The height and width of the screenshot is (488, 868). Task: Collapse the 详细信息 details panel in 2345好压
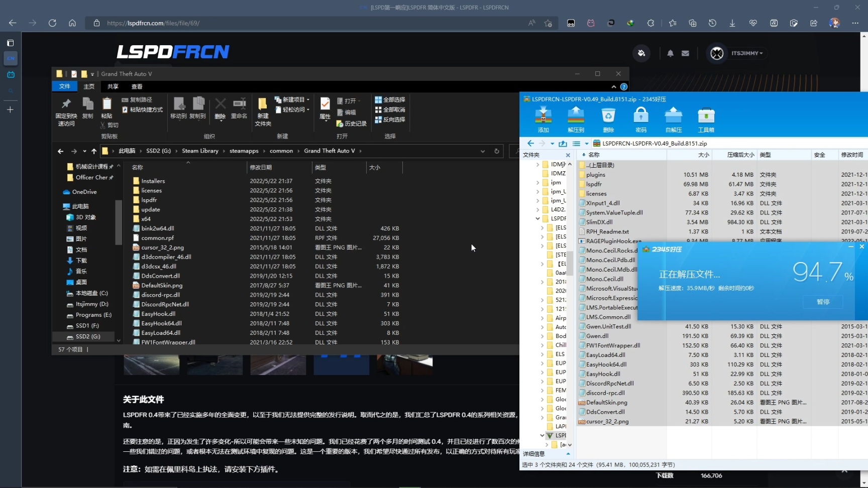click(568, 454)
